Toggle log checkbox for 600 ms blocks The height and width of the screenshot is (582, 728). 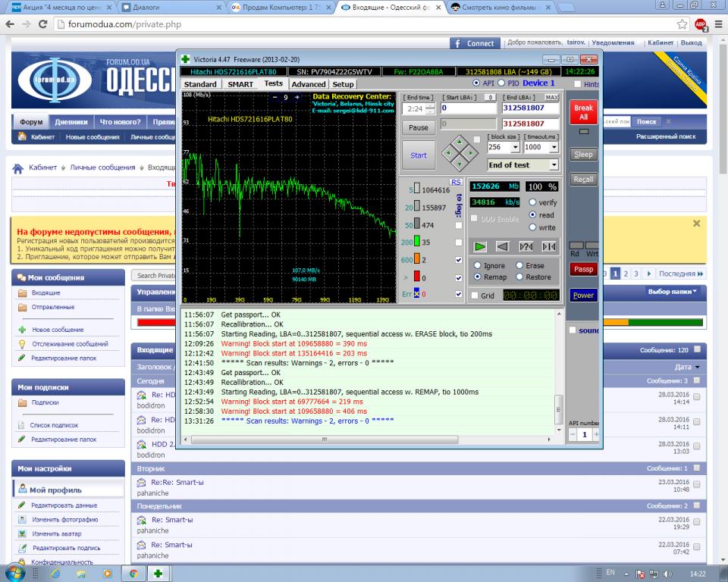(459, 260)
